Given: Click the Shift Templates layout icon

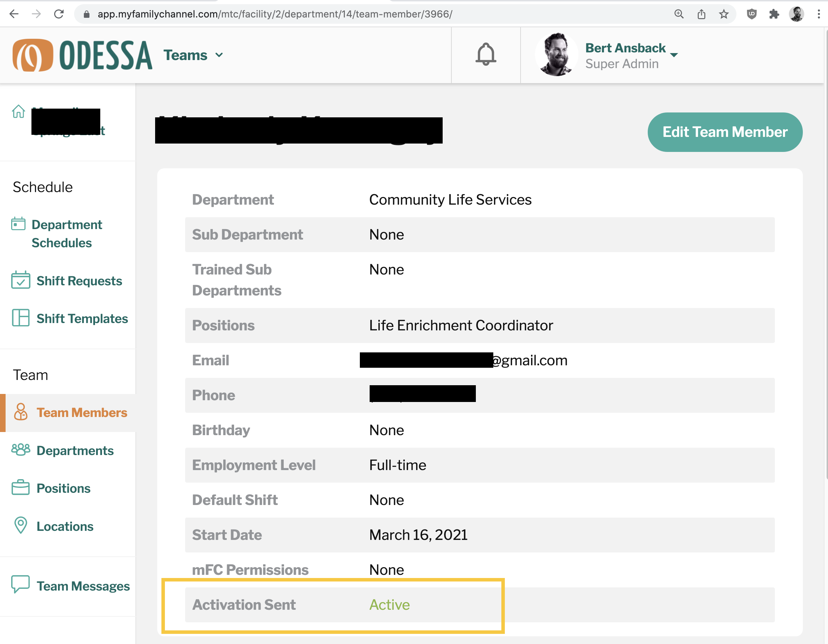Looking at the screenshot, I should click(x=21, y=318).
